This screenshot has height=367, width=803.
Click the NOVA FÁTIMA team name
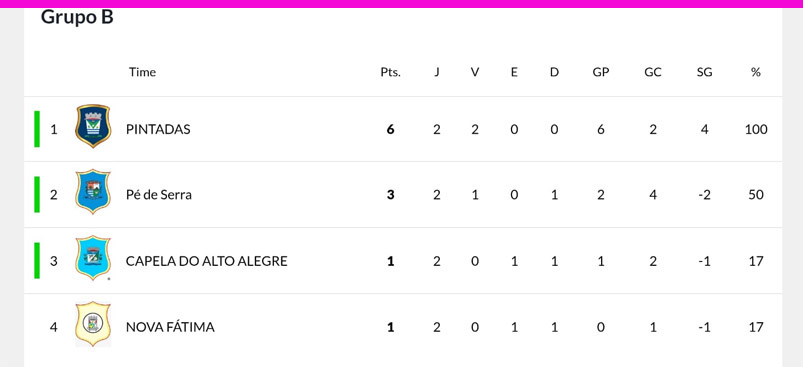coord(170,327)
